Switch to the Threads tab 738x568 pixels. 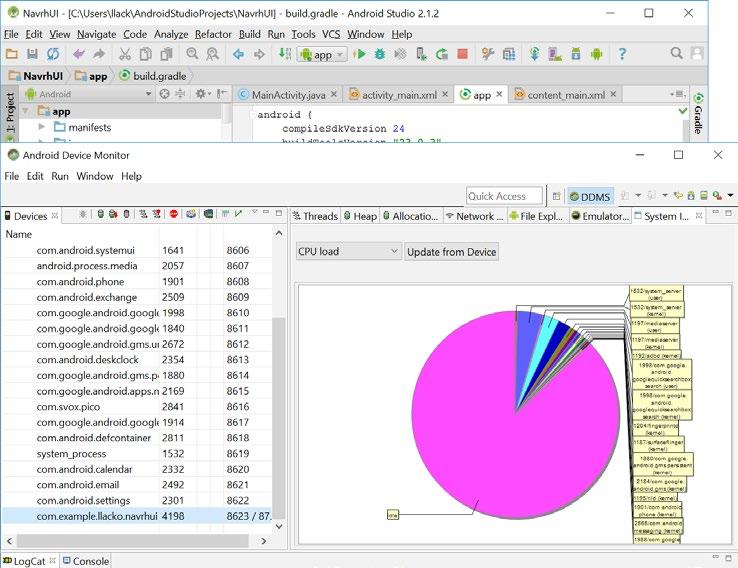point(315,216)
